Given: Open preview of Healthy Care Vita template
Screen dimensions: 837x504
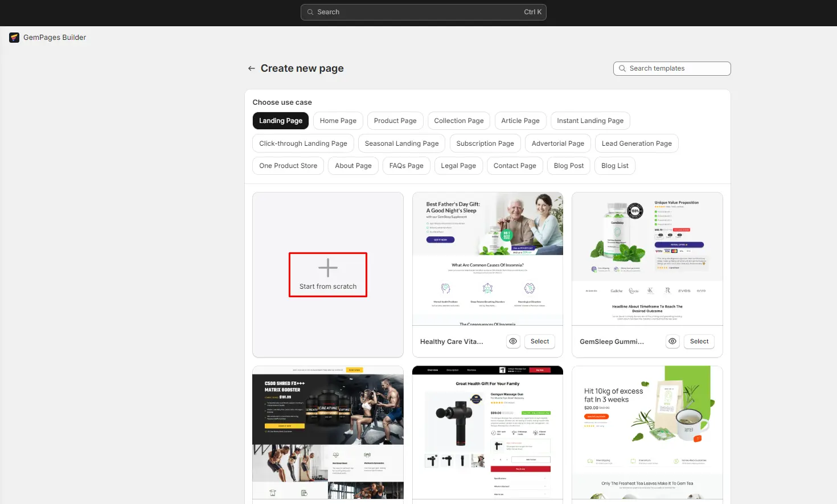Looking at the screenshot, I should pyautogui.click(x=512, y=341).
